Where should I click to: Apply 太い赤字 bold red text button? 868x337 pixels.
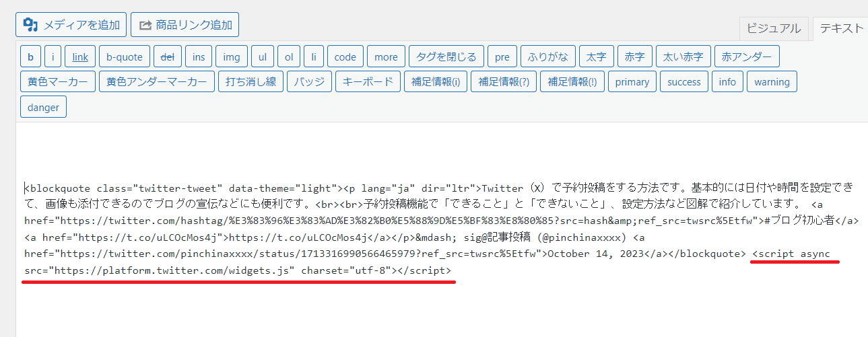click(x=683, y=57)
